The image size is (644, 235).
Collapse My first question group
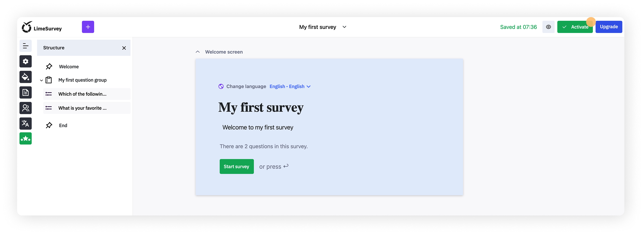point(42,80)
